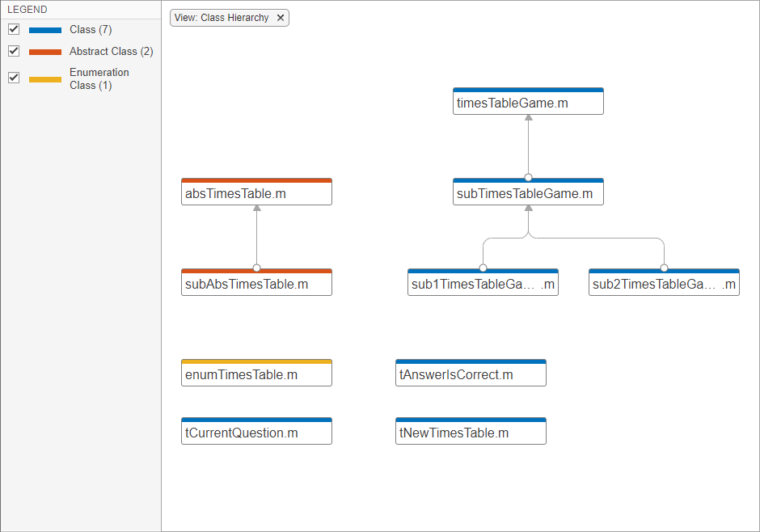Select the tCurrentQuestion.m node
Screen dimensions: 760x532
click(256, 433)
